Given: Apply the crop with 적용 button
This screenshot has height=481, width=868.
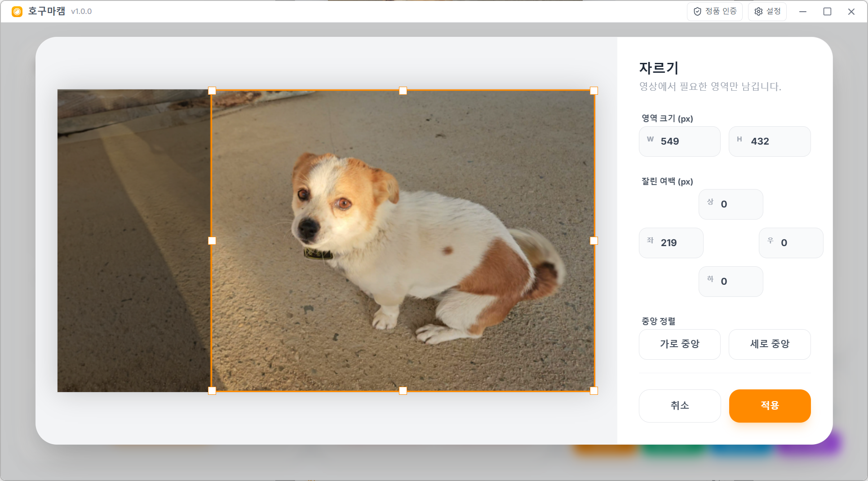Looking at the screenshot, I should 770,406.
